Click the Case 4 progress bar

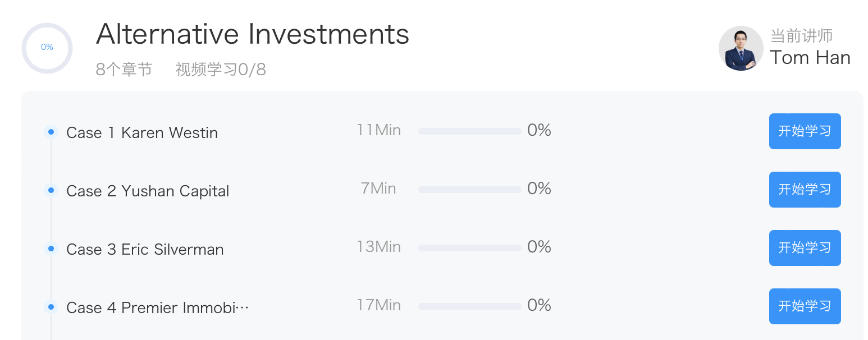click(x=470, y=306)
